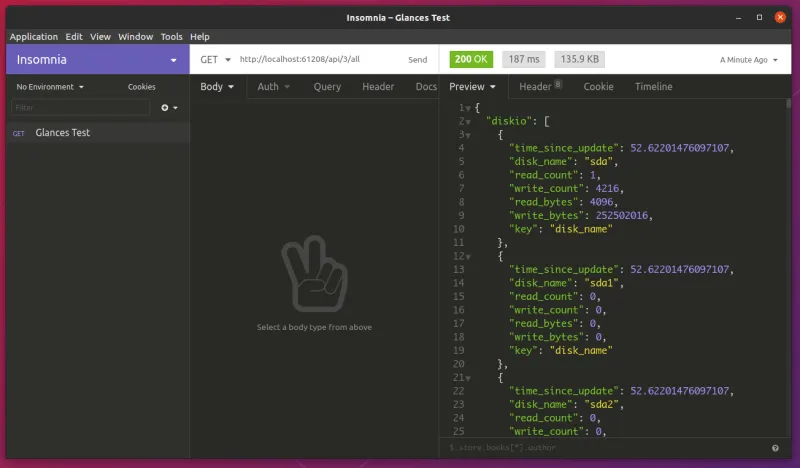This screenshot has height=468, width=800.
Task: Fold the JSON object on line 12
Action: tap(467, 256)
